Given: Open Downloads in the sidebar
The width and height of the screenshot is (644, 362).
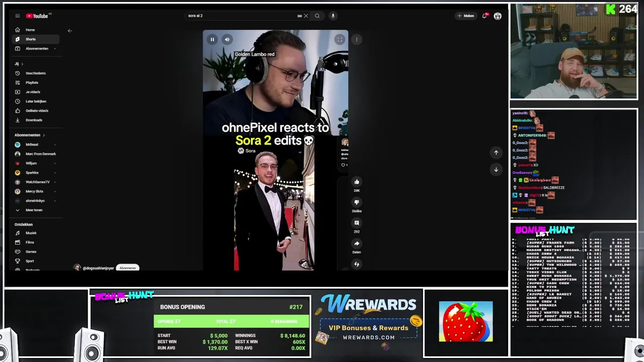Looking at the screenshot, I should (x=35, y=120).
